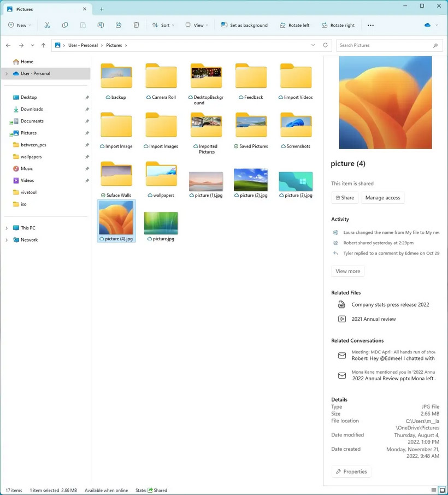448x495 pixels.
Task: Click Rotate right
Action: pyautogui.click(x=338, y=25)
